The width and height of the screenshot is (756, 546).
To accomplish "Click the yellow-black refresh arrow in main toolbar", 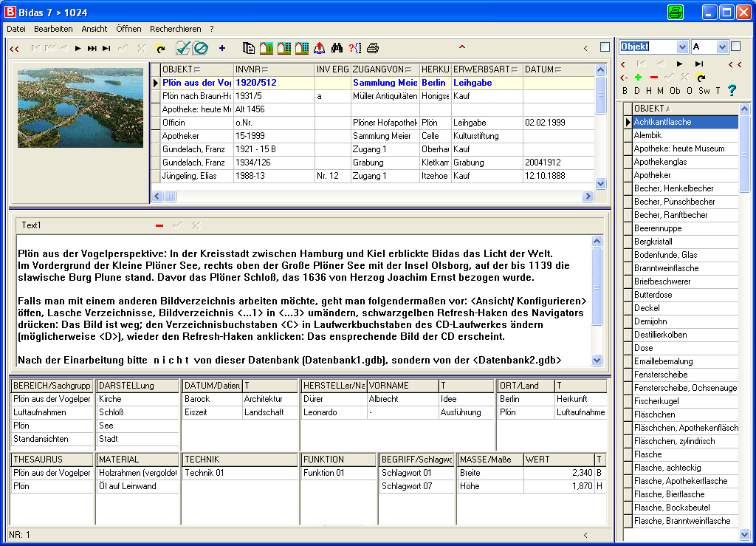I will point(160,48).
